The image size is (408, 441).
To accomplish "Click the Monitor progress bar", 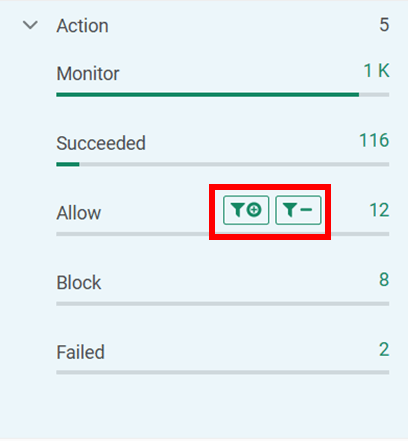I will pos(223,95).
